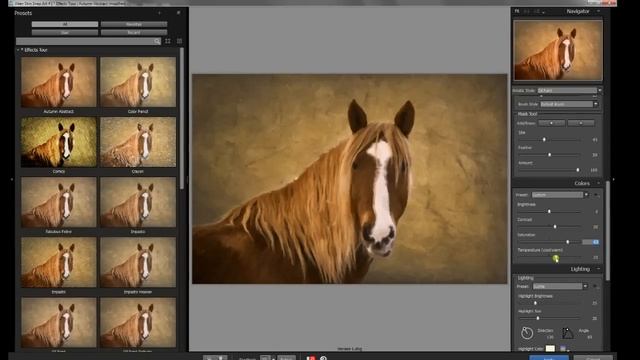The image size is (640, 360).
Task: Show User presets filter
Action: [65, 32]
